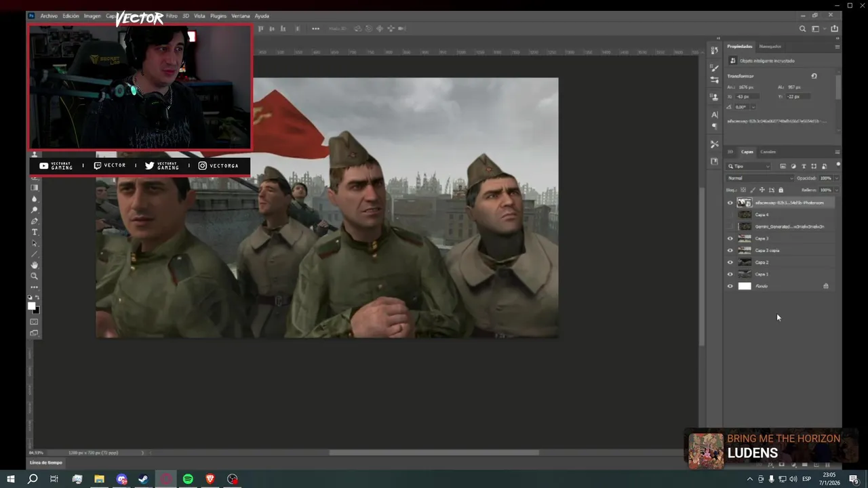868x488 pixels.
Task: Filter layers by adjustment layer icon
Action: 793,166
